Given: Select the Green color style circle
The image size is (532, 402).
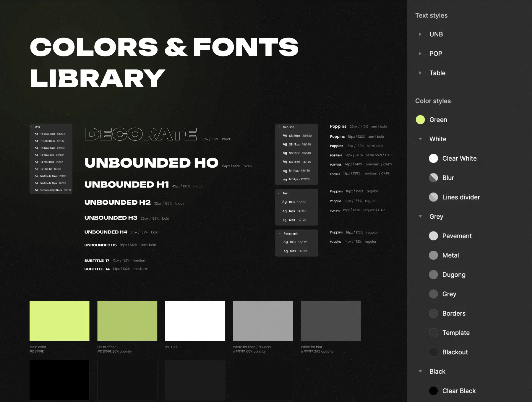Looking at the screenshot, I should pos(420,120).
